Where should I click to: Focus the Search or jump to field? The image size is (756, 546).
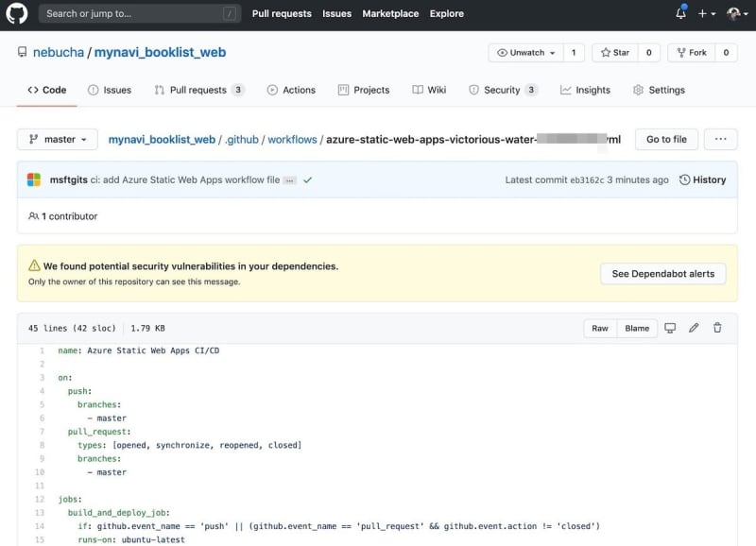(139, 13)
